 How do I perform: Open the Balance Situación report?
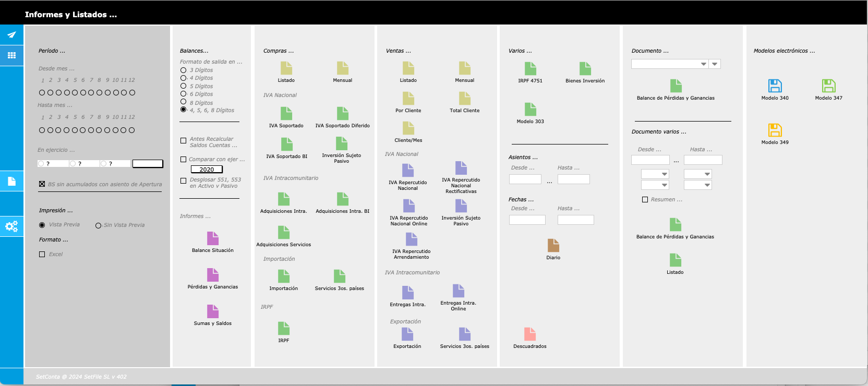tap(213, 238)
